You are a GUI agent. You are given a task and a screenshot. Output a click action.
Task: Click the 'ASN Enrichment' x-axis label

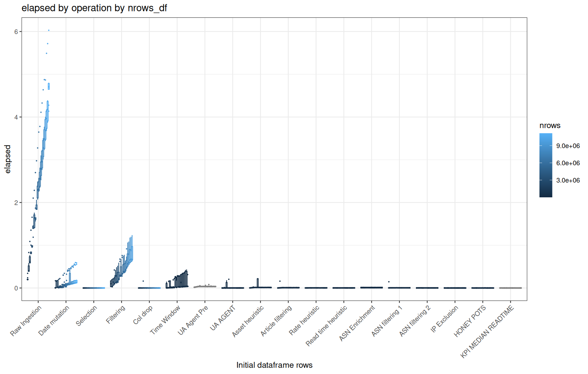(x=357, y=323)
